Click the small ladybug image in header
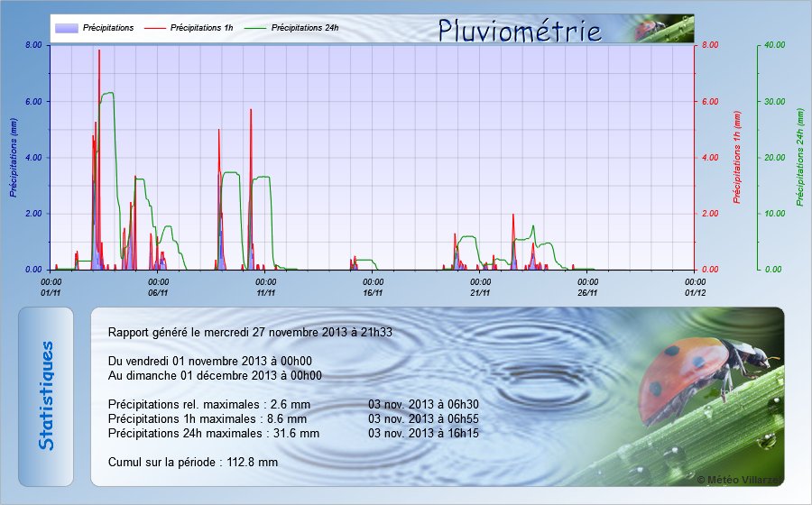The height and width of the screenshot is (505, 812). click(649, 30)
